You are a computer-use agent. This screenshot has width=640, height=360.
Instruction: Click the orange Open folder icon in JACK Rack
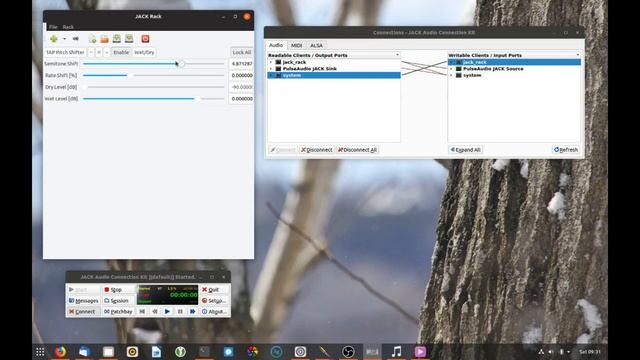104,39
